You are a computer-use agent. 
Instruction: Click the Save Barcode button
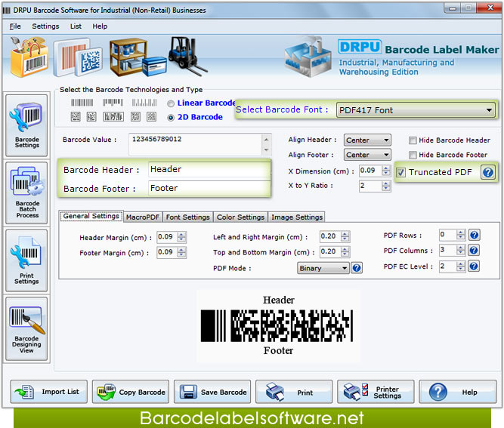212,392
